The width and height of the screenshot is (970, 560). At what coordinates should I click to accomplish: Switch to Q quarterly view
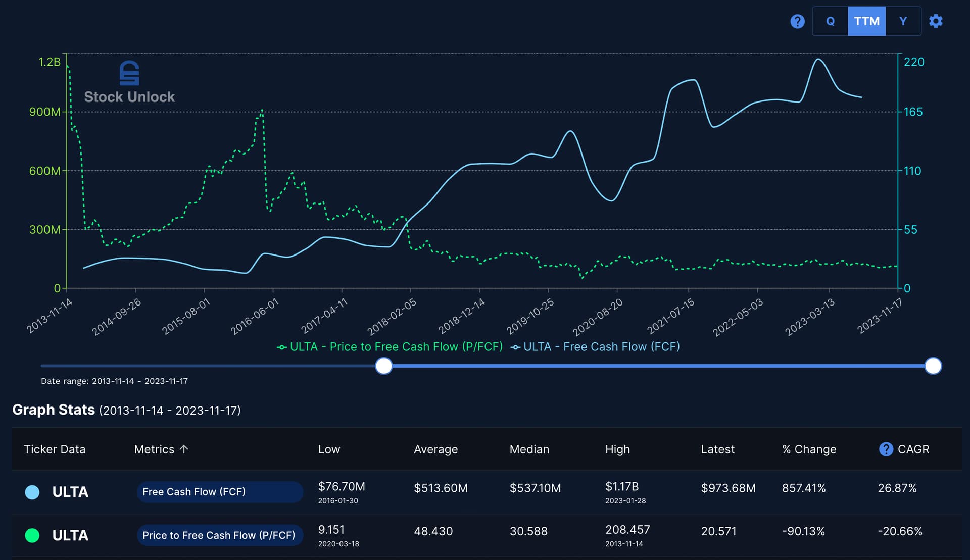point(830,21)
